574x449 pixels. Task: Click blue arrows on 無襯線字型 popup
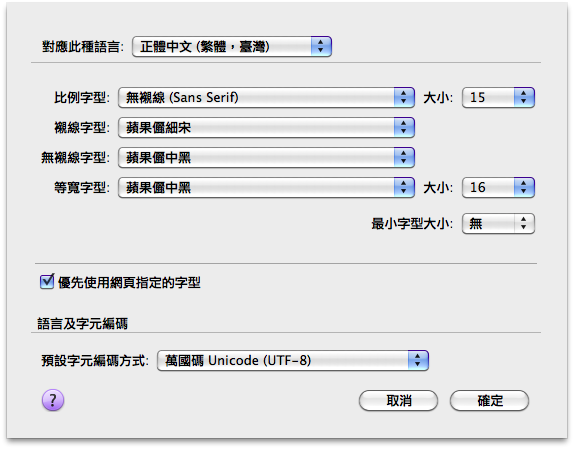[404, 157]
